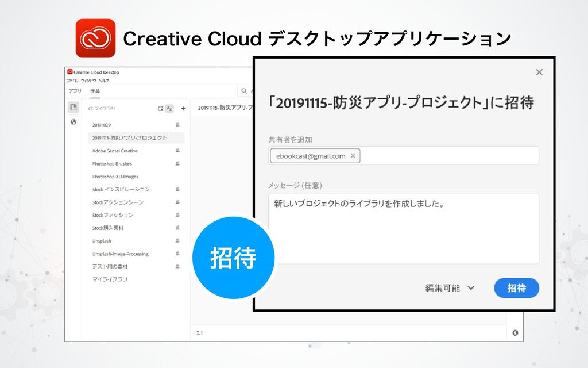Click the new folder icon beside CC ライブラリ

click(x=161, y=109)
